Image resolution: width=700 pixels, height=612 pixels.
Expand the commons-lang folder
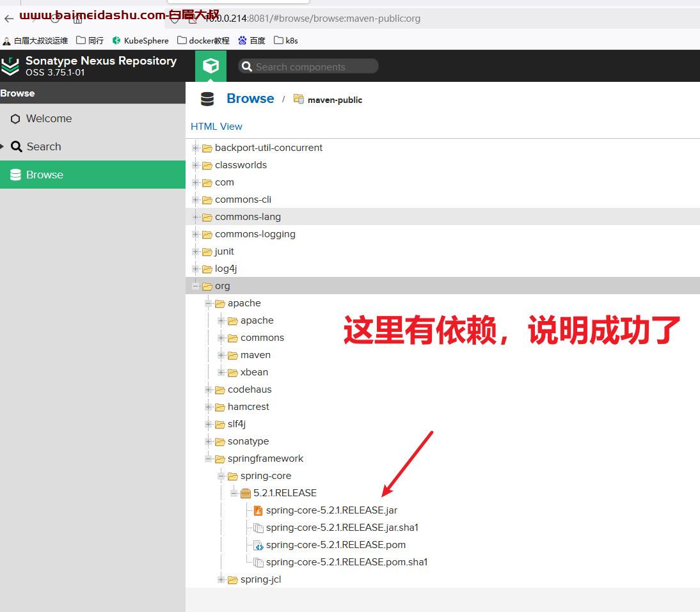(x=196, y=217)
